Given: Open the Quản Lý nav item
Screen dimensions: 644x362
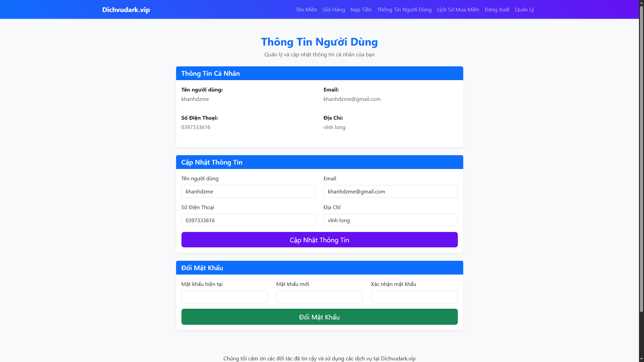Looking at the screenshot, I should point(524,10).
